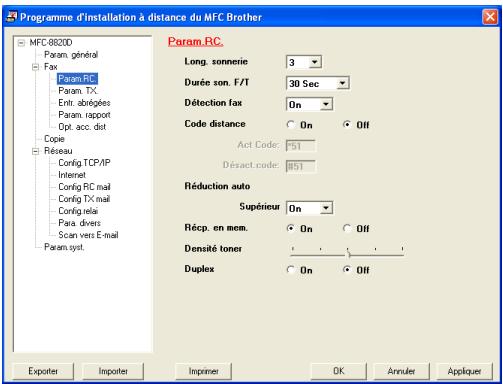Open the Long. sonnerie dropdown
Image resolution: width=503 pixels, height=384 pixels.
point(314,62)
